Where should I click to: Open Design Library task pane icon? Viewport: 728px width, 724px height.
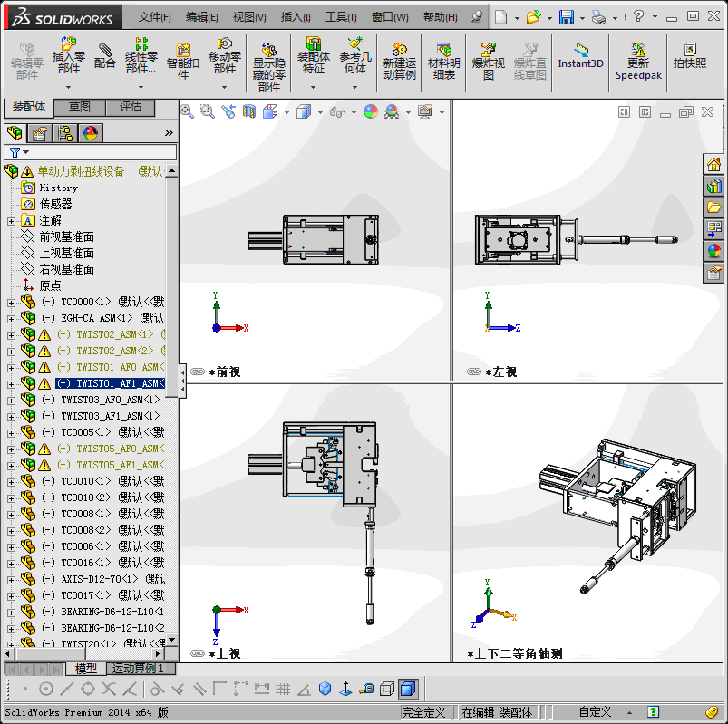[713, 186]
